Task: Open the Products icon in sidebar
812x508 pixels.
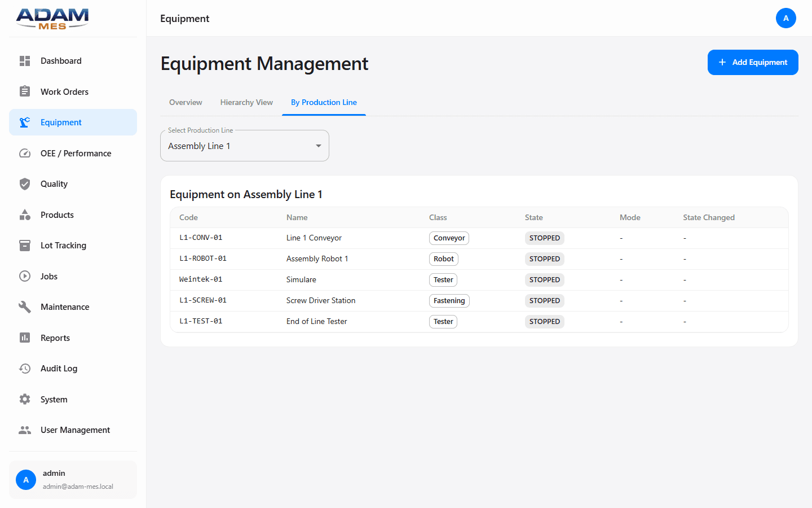Action: point(25,214)
